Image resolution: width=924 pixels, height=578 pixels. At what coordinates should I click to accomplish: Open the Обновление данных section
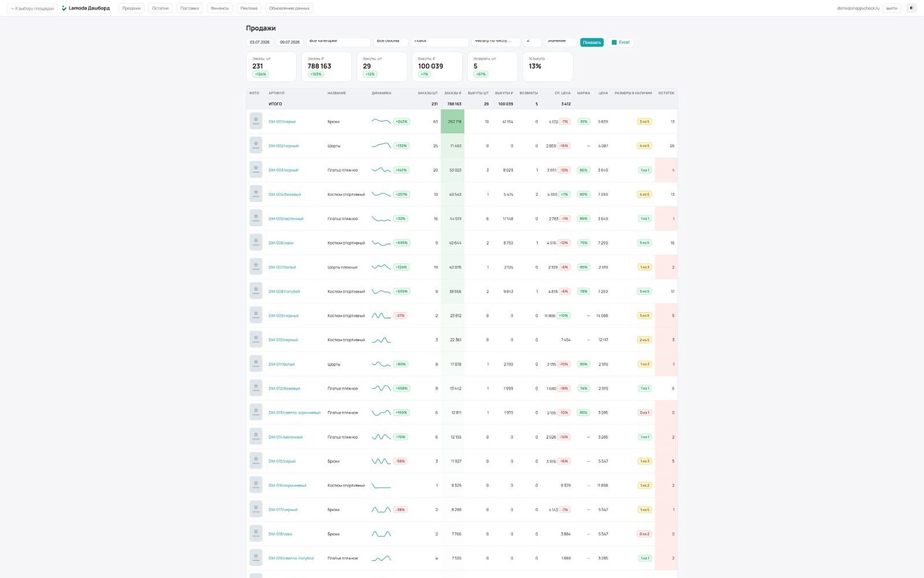pyautogui.click(x=289, y=8)
